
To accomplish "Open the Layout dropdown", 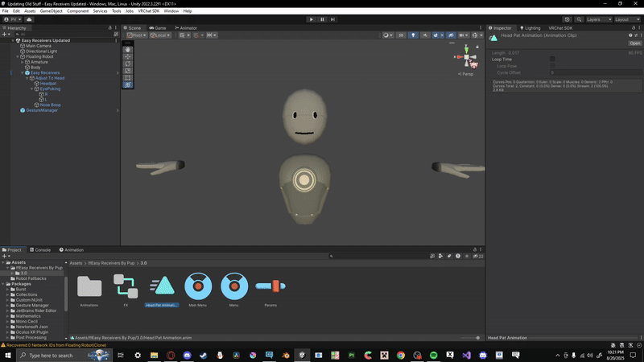I will coord(626,19).
